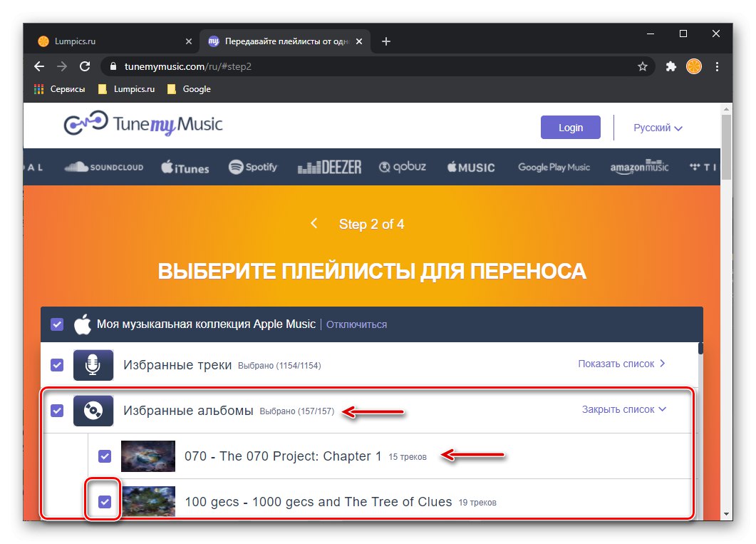The height and width of the screenshot is (544, 756).
Task: Select the Qobuz service logo
Action: pos(403,168)
